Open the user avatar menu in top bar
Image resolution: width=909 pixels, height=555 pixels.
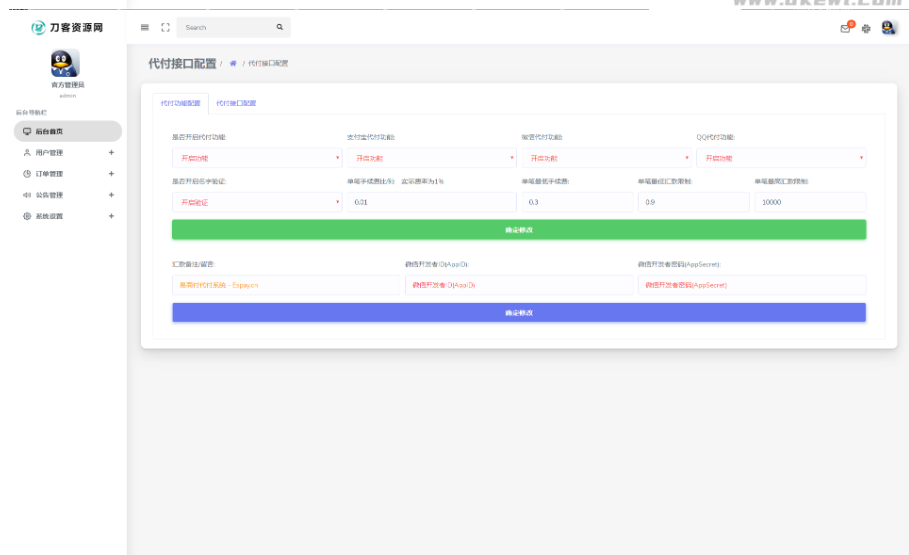coord(888,27)
